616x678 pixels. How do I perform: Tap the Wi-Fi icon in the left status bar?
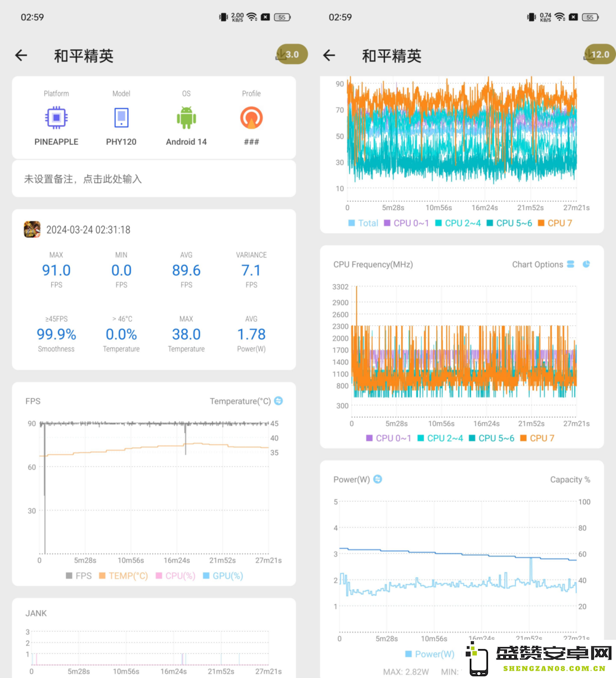pyautogui.click(x=251, y=17)
